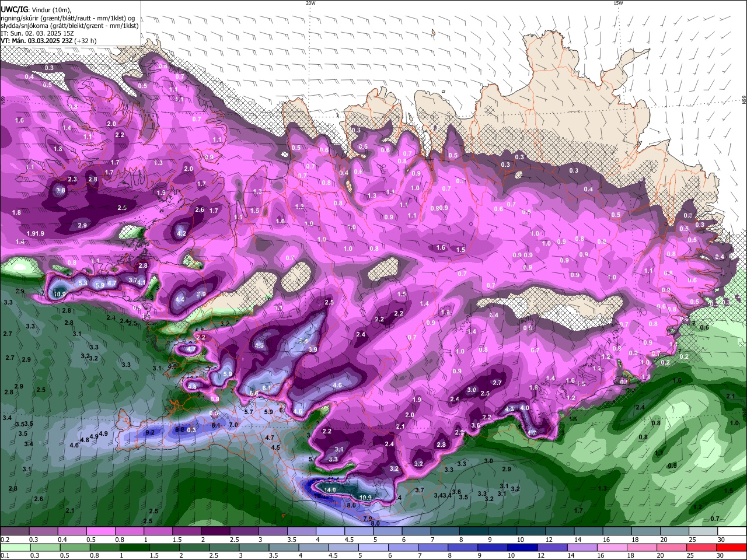Click the bright red legend swatch

point(732,547)
